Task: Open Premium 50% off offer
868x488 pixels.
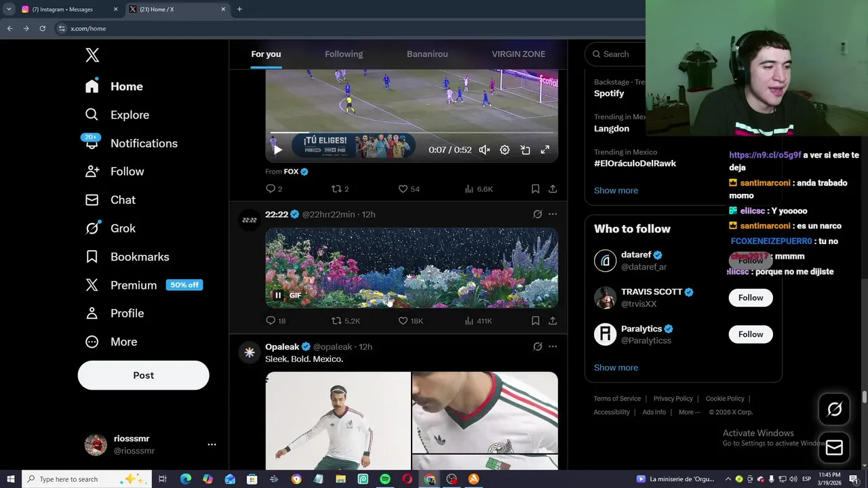Action: 144,285
